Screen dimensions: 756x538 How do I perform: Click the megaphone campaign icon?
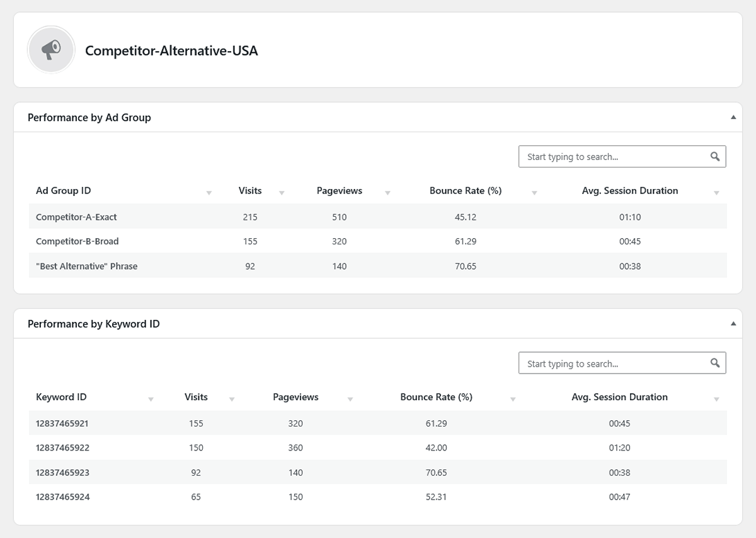52,50
